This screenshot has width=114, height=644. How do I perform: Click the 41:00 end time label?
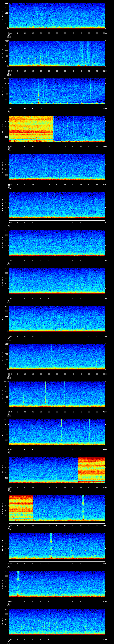tap(105, 450)
